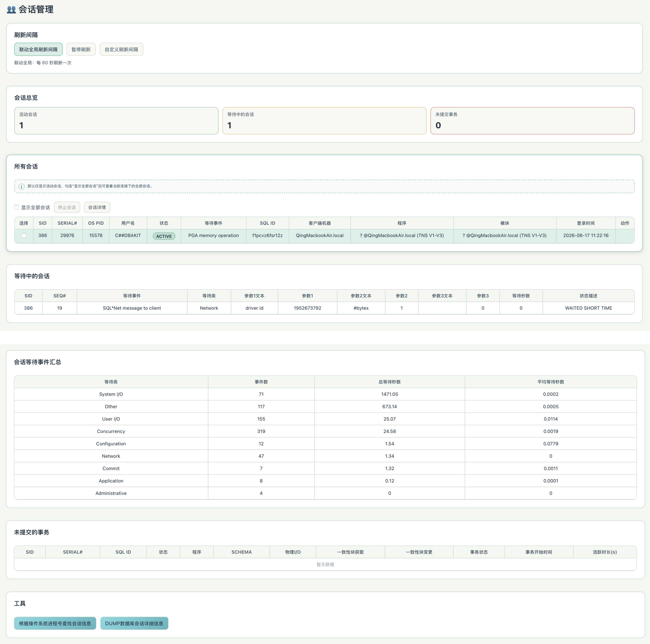Click the 终止会话 button
Screen dimensions: 650x644
coord(67,207)
